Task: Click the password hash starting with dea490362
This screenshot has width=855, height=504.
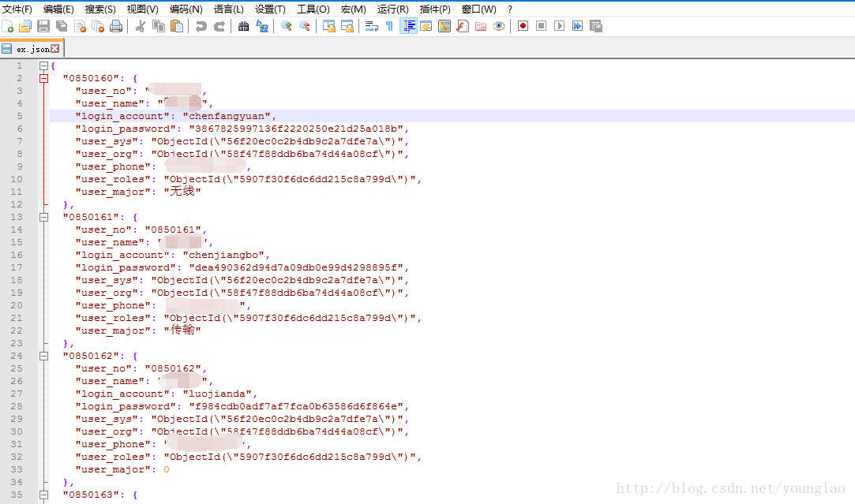Action: [296, 267]
